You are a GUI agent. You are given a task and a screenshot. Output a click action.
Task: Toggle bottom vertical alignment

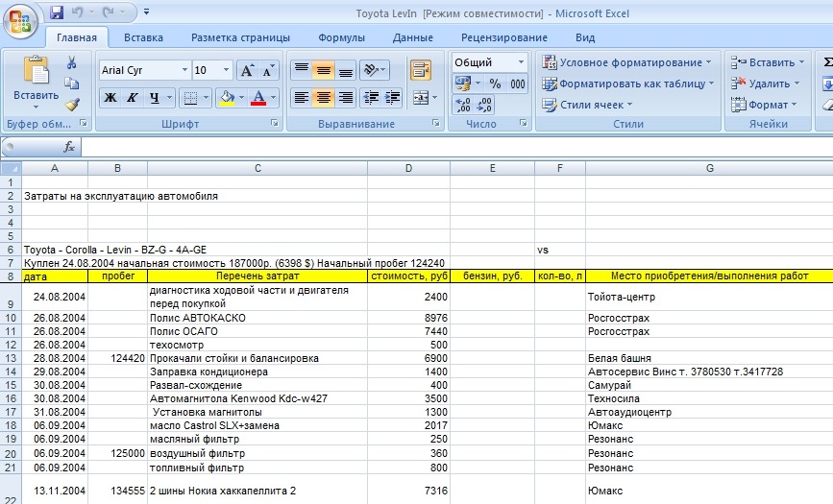(x=345, y=70)
